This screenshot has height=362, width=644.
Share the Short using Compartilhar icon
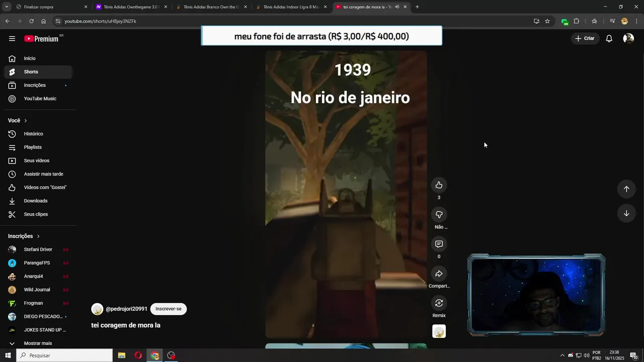439,274
